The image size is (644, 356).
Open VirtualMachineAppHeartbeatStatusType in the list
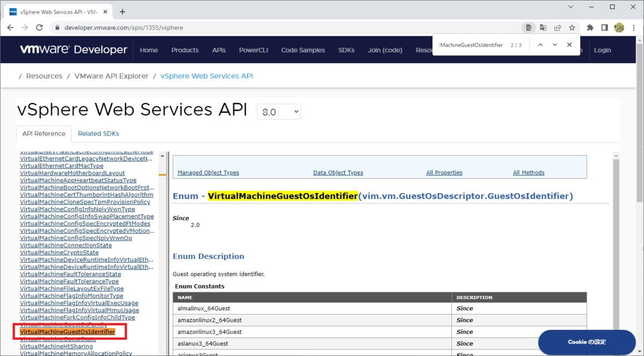(78, 181)
